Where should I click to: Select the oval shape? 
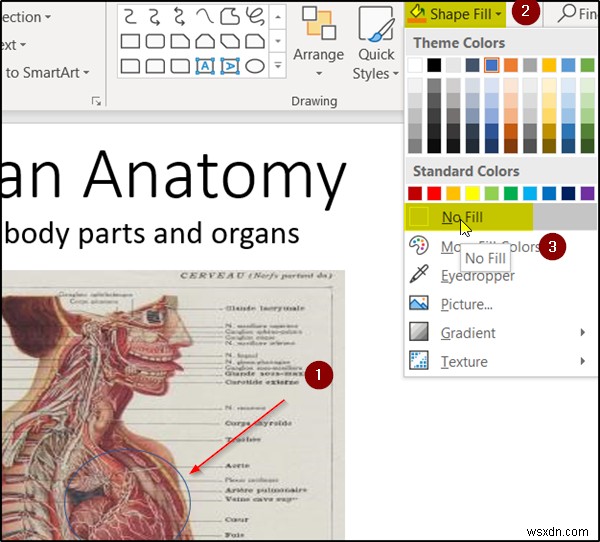coord(255,66)
